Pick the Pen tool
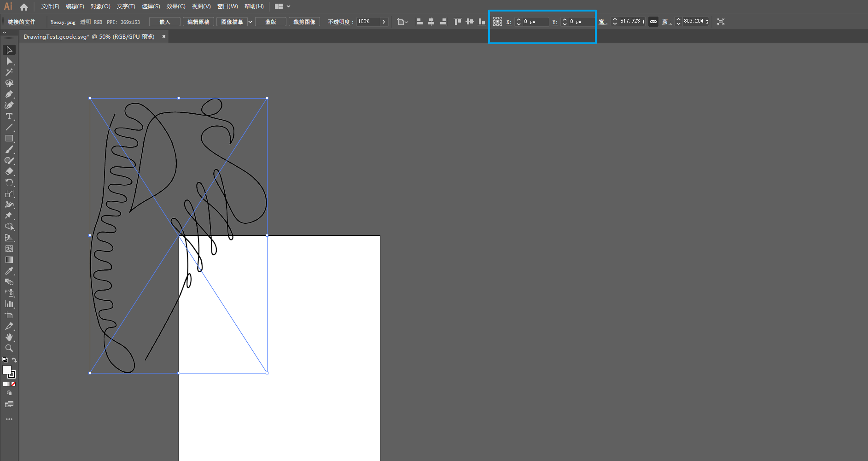The height and width of the screenshot is (461, 868). point(9,94)
